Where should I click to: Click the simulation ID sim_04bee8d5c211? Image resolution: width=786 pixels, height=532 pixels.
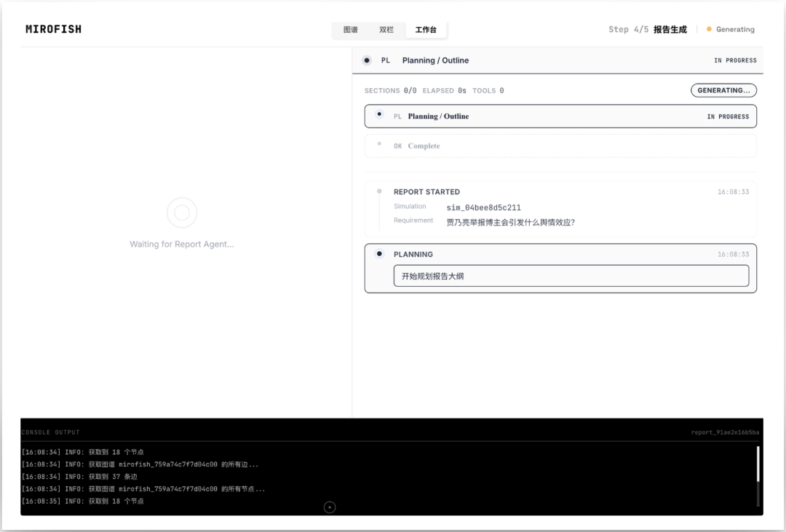tap(483, 207)
